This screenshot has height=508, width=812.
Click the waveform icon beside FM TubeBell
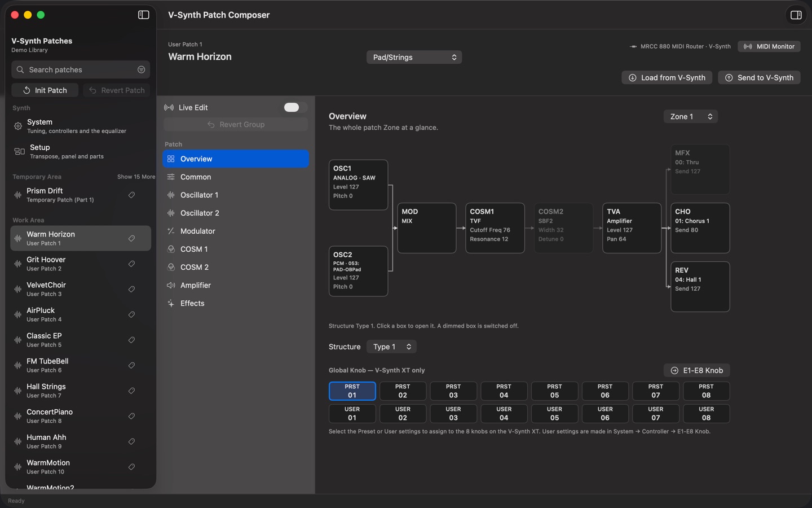[x=18, y=365]
